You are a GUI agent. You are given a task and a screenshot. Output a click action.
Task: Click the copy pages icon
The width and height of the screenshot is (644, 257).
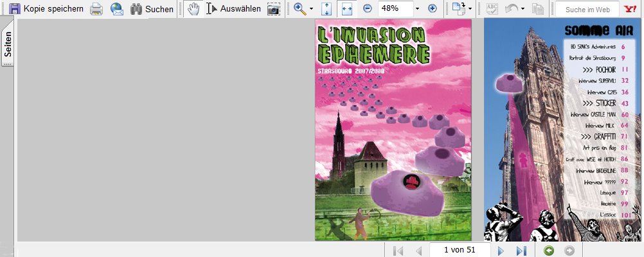pyautogui.click(x=537, y=8)
